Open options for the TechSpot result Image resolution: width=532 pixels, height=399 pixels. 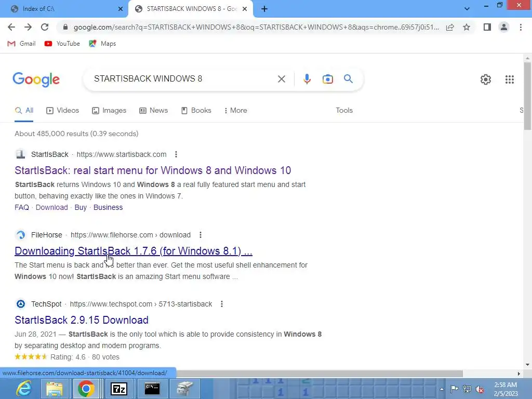pyautogui.click(x=221, y=304)
